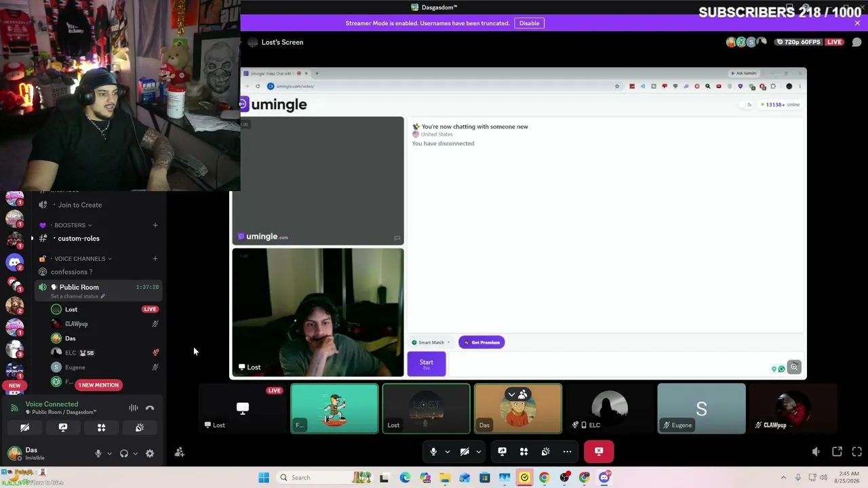This screenshot has width=868, height=488.
Task: Open the Windows Start menu
Action: 264,478
